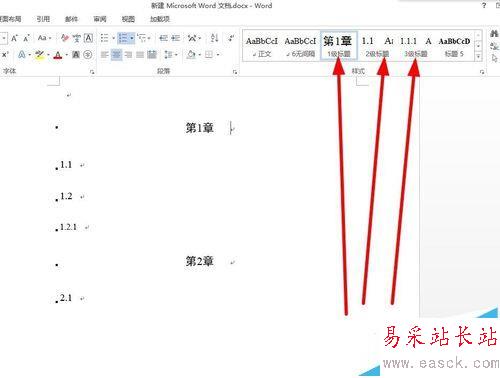500x378 pixels.
Task: Toggle Superscript formatting
Action: click(x=5, y=54)
